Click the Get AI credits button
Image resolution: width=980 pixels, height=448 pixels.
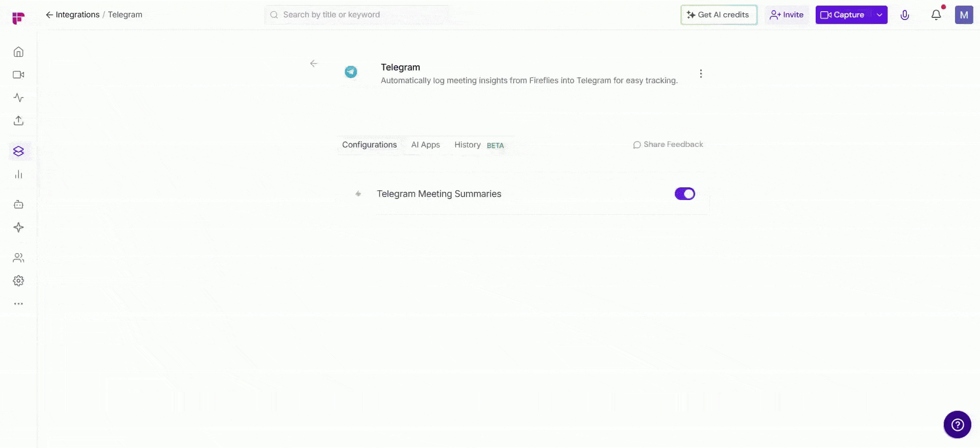(x=719, y=15)
